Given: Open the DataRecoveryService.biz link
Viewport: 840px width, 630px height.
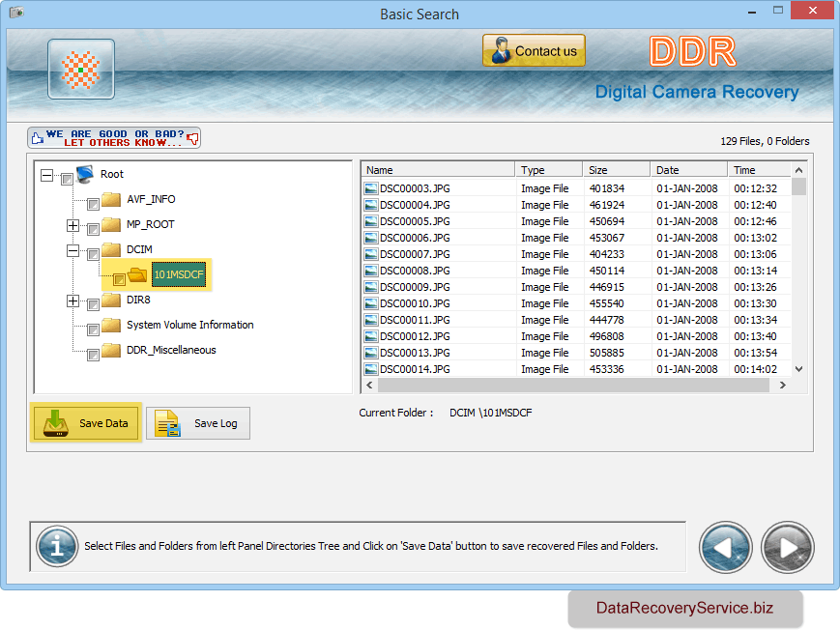Looking at the screenshot, I should pyautogui.click(x=684, y=608).
